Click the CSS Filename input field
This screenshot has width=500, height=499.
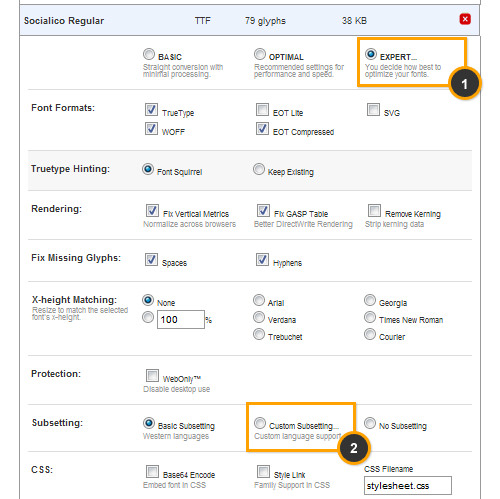click(x=408, y=486)
